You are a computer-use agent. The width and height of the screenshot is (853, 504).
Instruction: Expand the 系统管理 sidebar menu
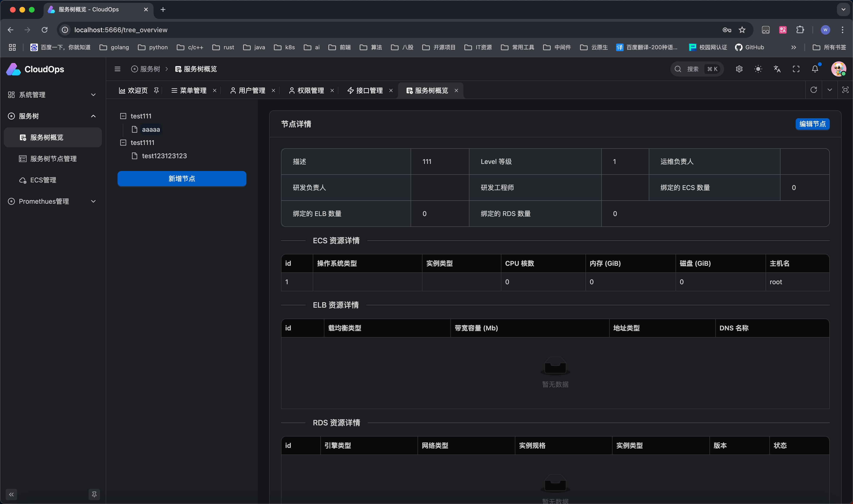click(x=53, y=95)
